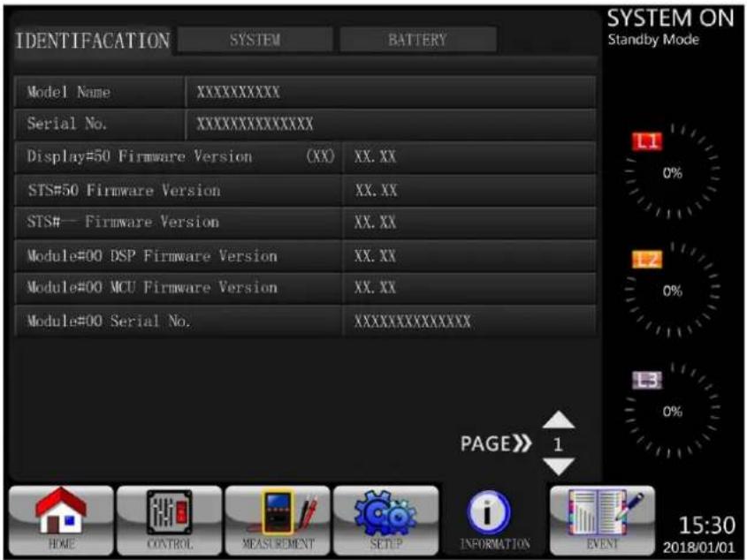Click the L2 load indicator badge

(x=646, y=260)
